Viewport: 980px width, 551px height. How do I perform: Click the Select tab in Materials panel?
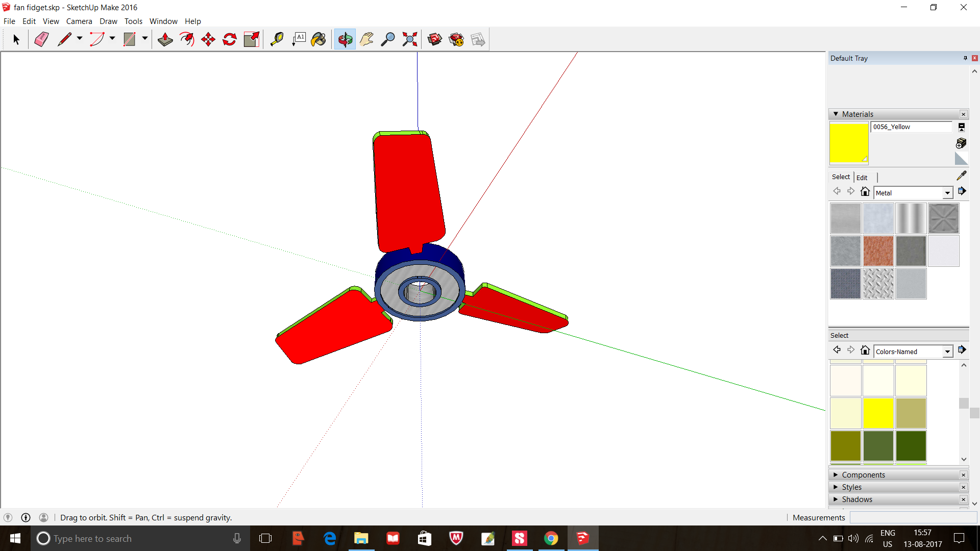tap(840, 177)
